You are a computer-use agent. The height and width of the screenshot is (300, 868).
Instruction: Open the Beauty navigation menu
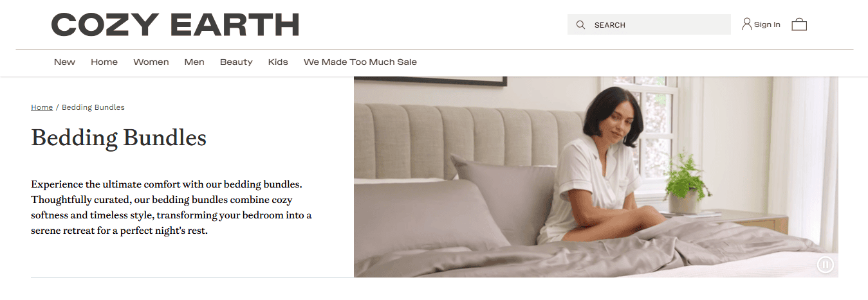(x=236, y=62)
